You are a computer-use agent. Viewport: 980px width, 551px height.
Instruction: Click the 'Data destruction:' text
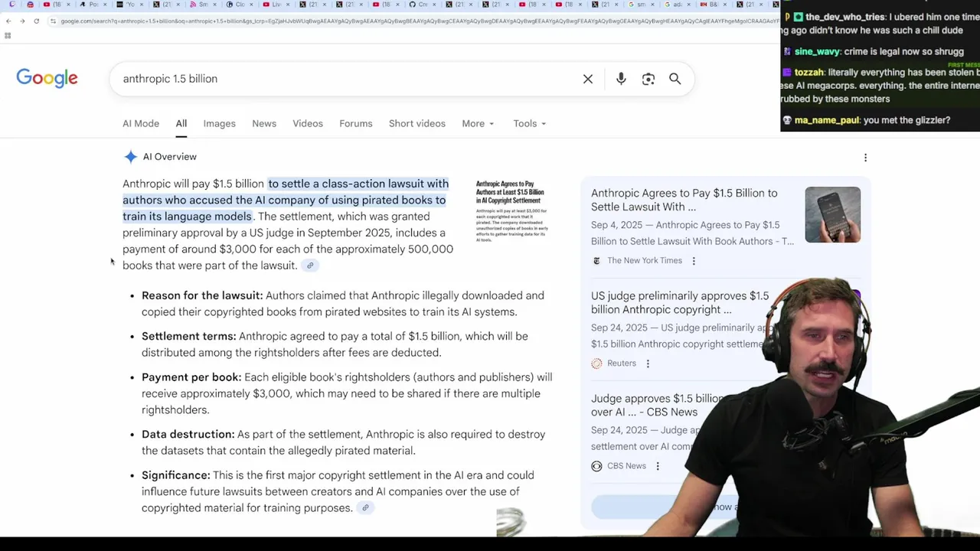188,434
